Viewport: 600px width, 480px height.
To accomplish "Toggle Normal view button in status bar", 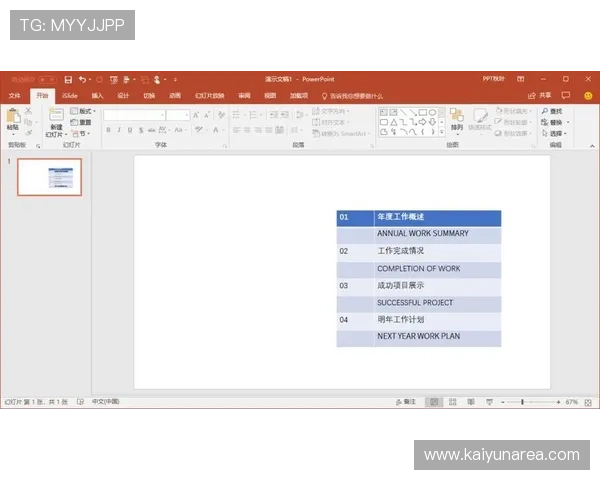I will (434, 402).
